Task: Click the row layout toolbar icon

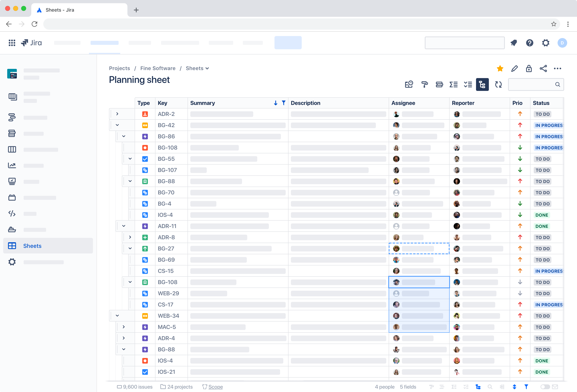Action: pos(439,85)
